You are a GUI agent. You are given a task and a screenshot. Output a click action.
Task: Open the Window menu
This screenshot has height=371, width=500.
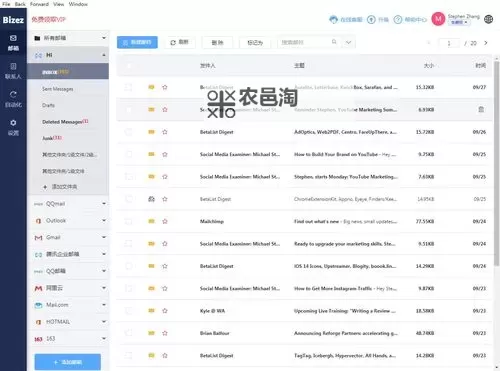(78, 4)
